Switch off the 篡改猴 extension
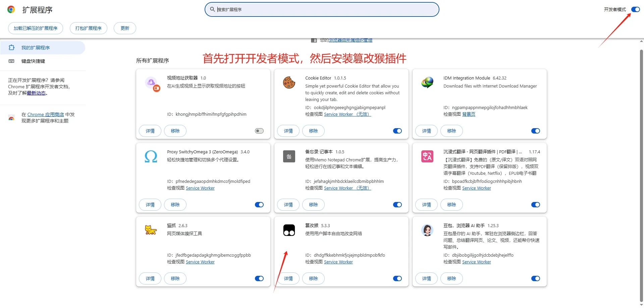This screenshot has width=644, height=308. tap(397, 278)
